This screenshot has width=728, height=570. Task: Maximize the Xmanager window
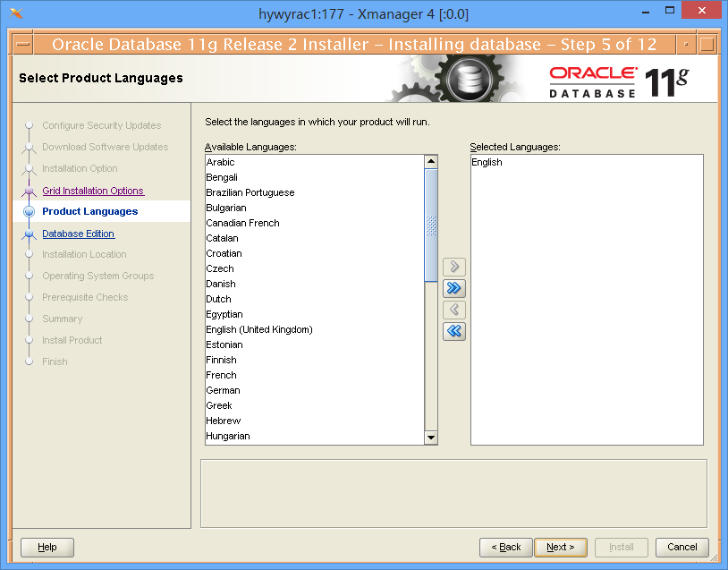[x=670, y=10]
